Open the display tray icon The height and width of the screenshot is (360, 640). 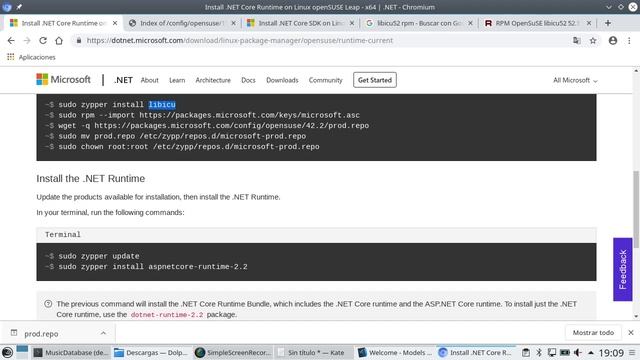pyautogui.click(x=552, y=353)
